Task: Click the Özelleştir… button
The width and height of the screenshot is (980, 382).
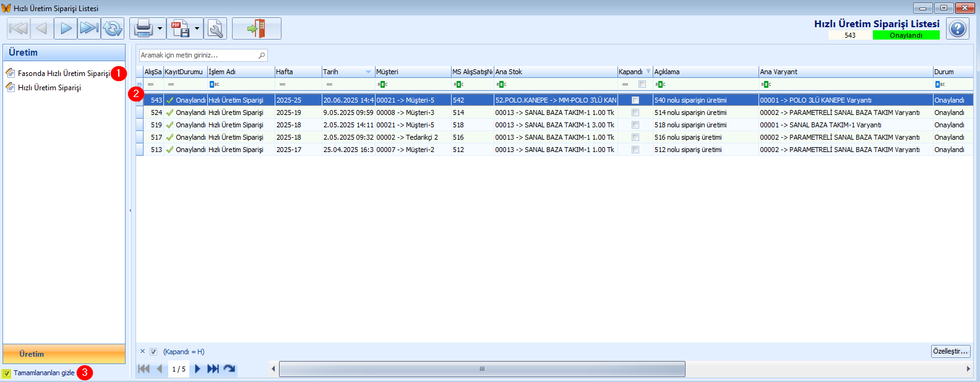Action: pos(950,351)
